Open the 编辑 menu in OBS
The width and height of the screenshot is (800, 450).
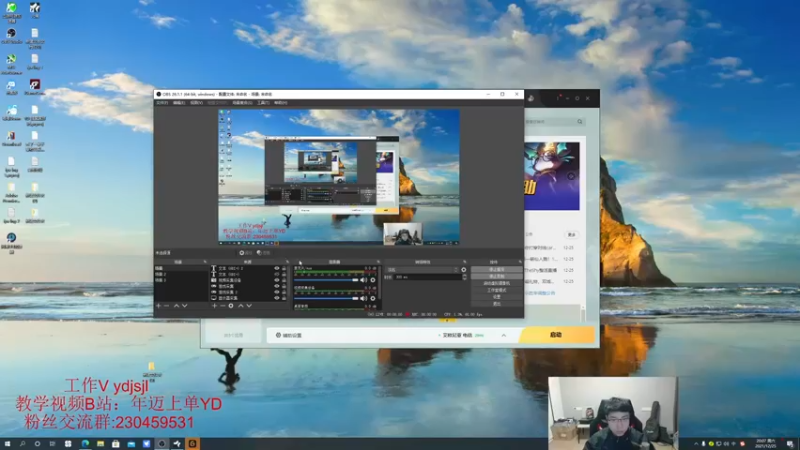[179, 103]
